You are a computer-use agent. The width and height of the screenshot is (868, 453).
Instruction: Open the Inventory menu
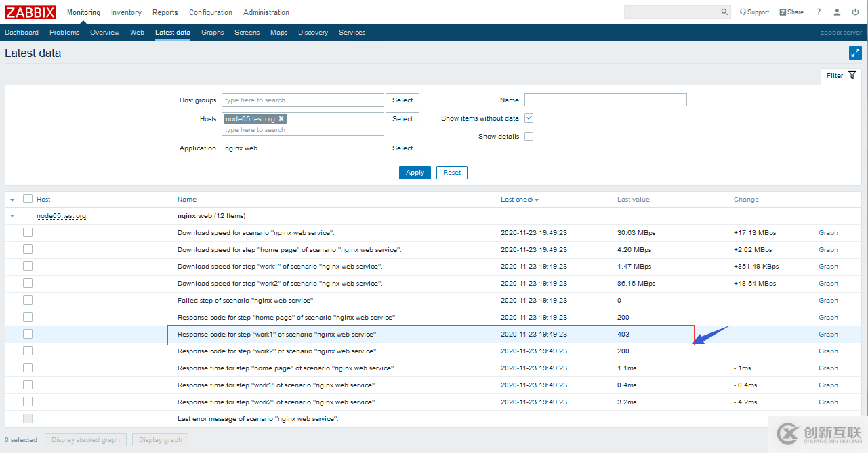pos(126,12)
